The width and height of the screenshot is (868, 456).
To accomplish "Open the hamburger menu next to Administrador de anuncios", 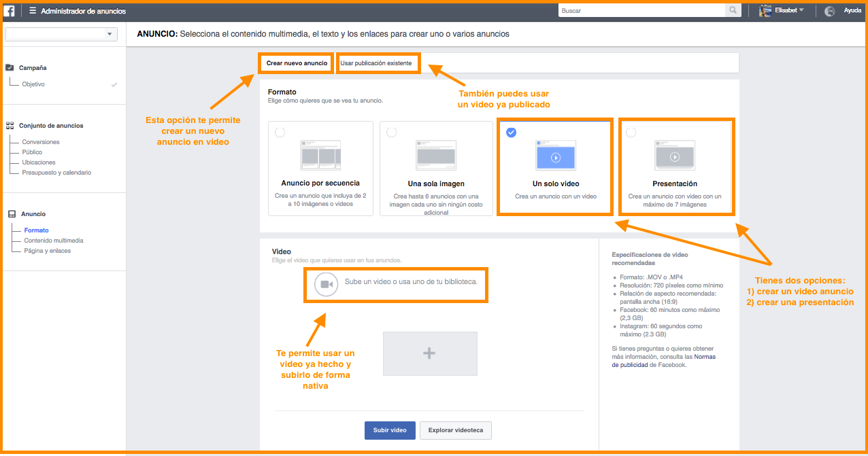I will point(33,11).
